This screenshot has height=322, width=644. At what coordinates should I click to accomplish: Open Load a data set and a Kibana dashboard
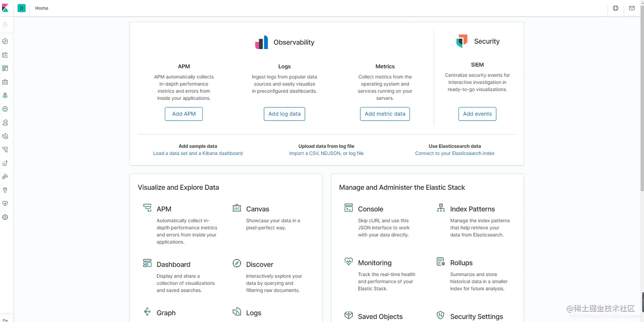[x=198, y=154]
